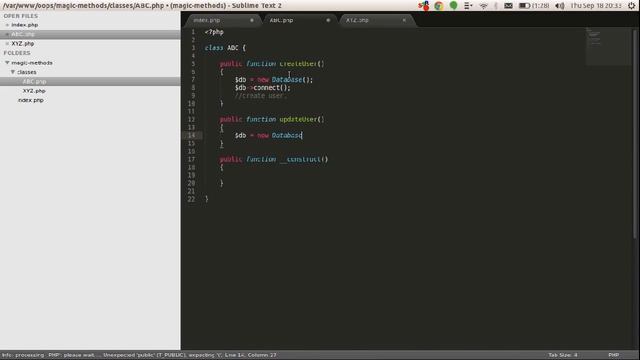Switch to the index.php editor tab
The height and width of the screenshot is (360, 640).
click(x=207, y=20)
